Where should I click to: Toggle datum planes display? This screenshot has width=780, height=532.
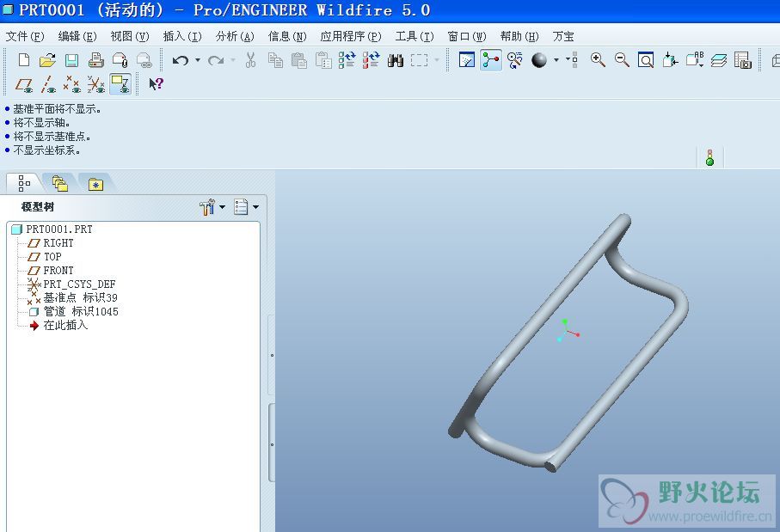tap(24, 84)
